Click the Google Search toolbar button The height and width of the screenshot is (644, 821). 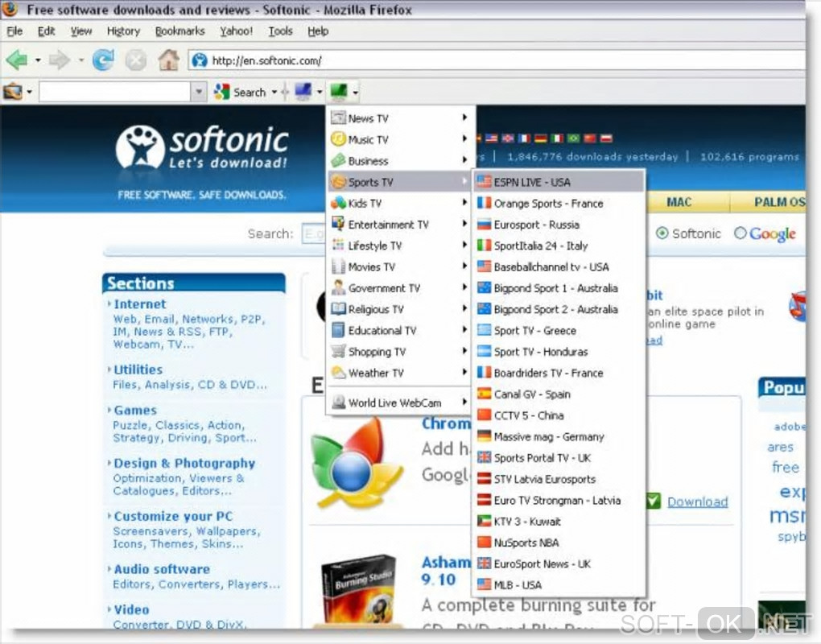[x=241, y=92]
